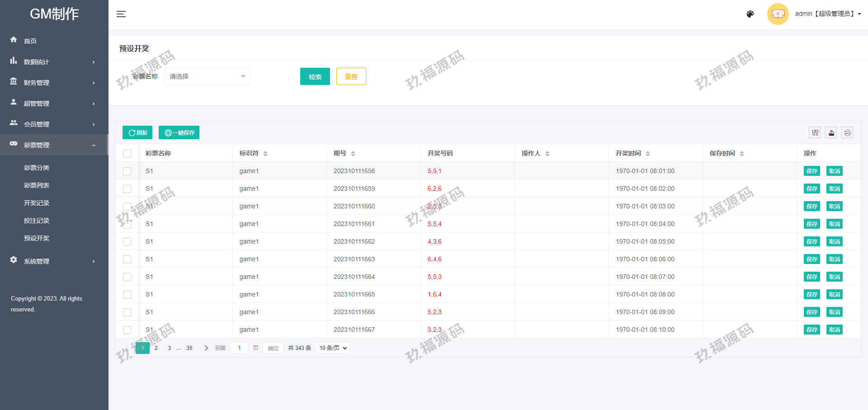Expand the admin 超级管理员 user menu
The width and height of the screenshot is (868, 410).
pos(827,14)
